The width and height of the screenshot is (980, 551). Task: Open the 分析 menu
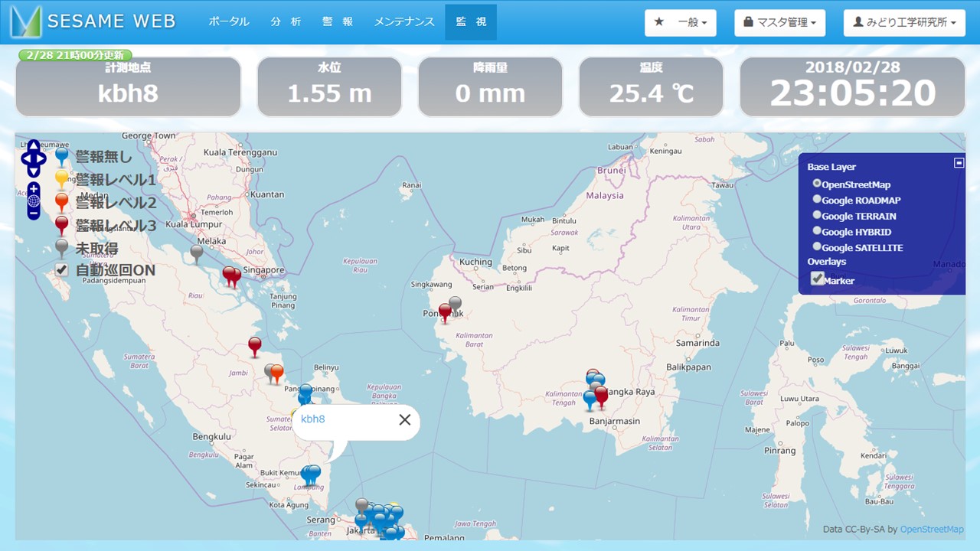[286, 22]
